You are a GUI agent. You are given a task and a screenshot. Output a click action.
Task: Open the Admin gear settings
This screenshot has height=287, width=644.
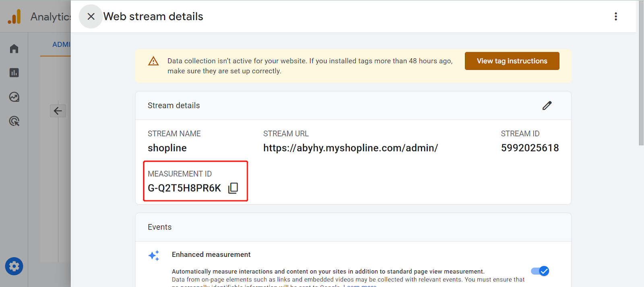[14, 266]
